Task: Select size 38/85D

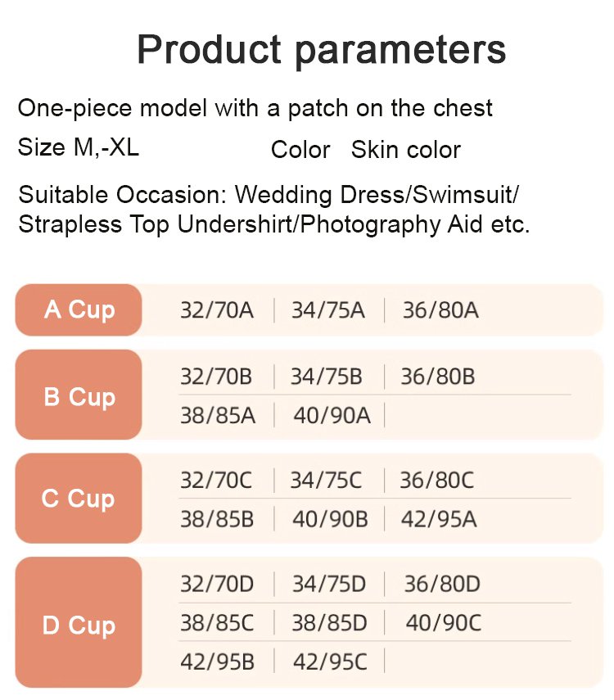Action: [329, 623]
